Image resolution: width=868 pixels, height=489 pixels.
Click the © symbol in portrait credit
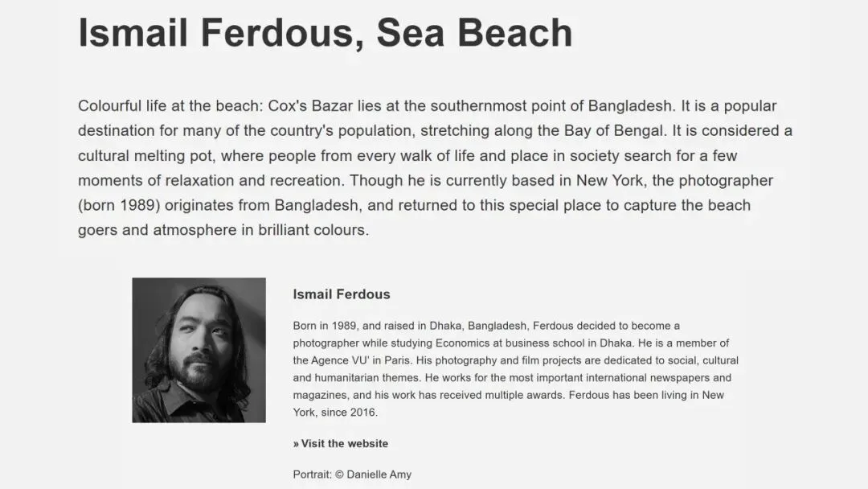pyautogui.click(x=339, y=475)
